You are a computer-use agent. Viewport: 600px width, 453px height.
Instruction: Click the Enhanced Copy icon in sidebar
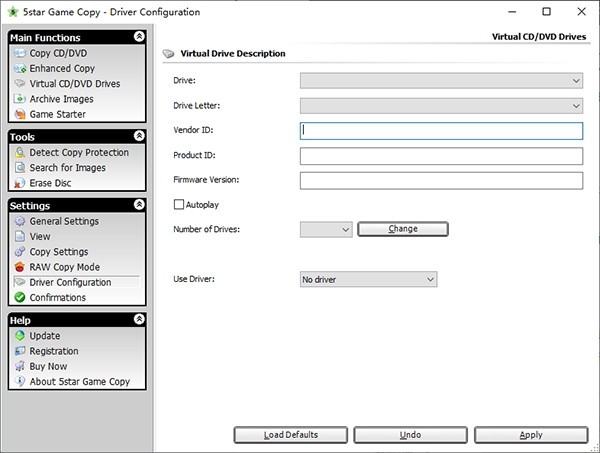[20, 69]
